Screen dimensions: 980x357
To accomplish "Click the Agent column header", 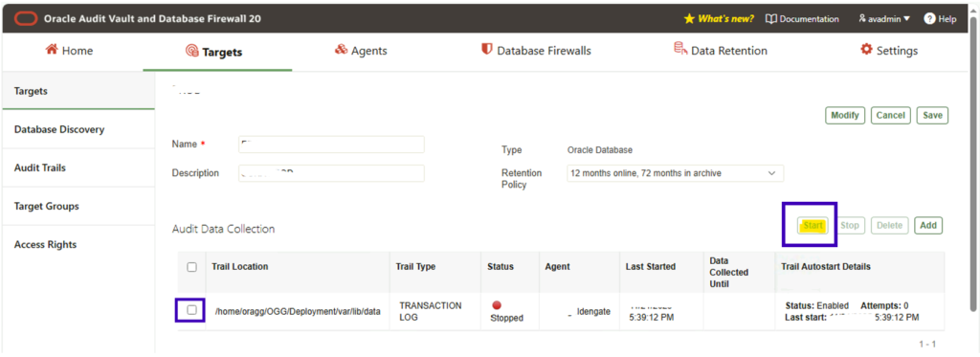I will click(x=558, y=266).
